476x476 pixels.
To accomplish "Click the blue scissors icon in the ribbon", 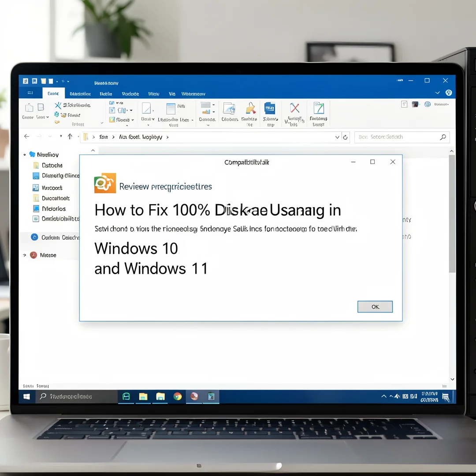I will pyautogui.click(x=58, y=105).
